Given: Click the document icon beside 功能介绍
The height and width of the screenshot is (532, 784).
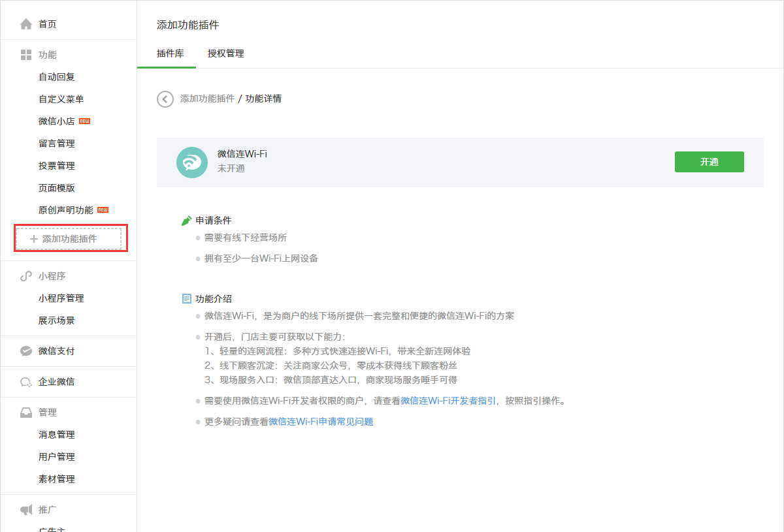Looking at the screenshot, I should [187, 299].
